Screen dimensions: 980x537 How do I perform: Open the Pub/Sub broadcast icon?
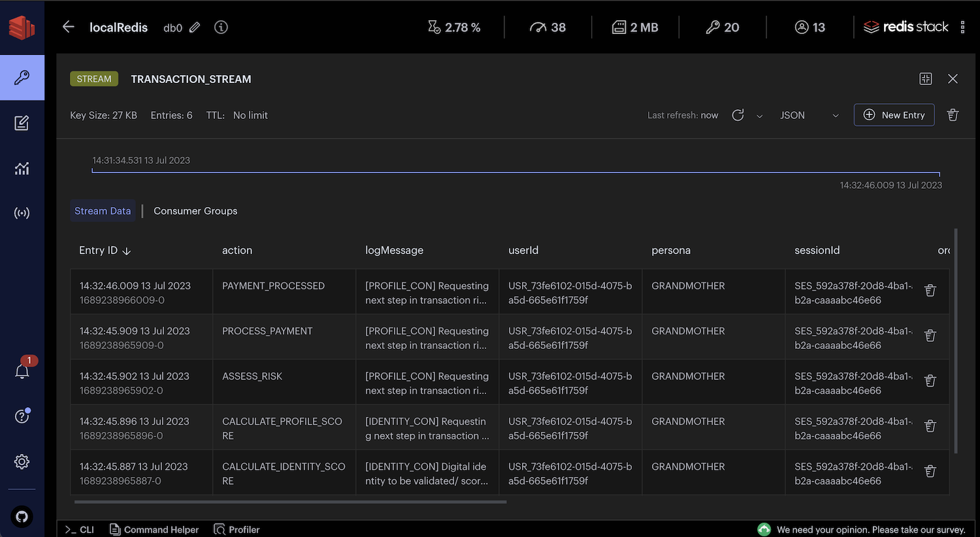22,213
